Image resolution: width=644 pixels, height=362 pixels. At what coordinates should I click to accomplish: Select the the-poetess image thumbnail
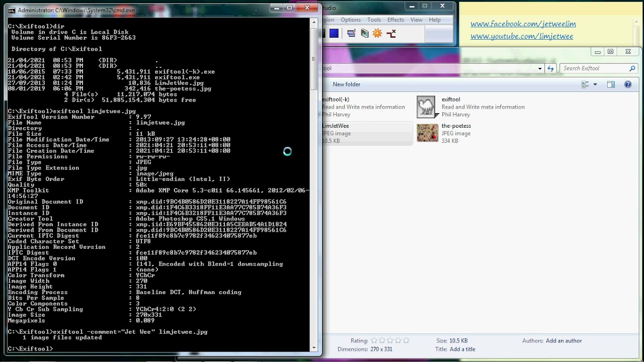point(427,133)
